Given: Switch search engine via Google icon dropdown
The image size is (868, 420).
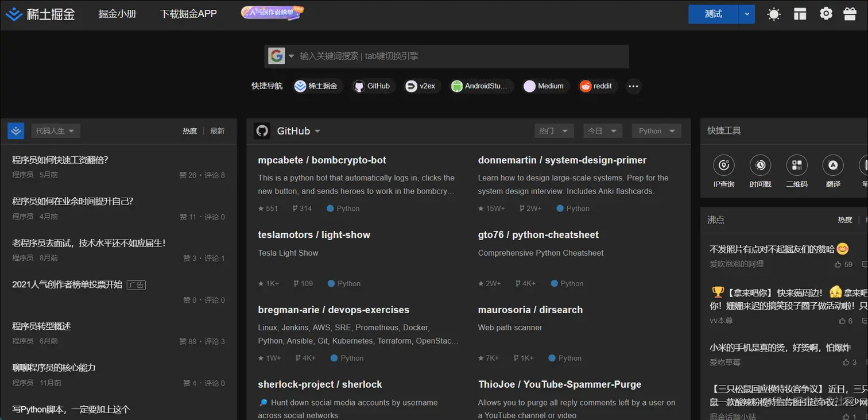Looking at the screenshot, I should point(281,56).
